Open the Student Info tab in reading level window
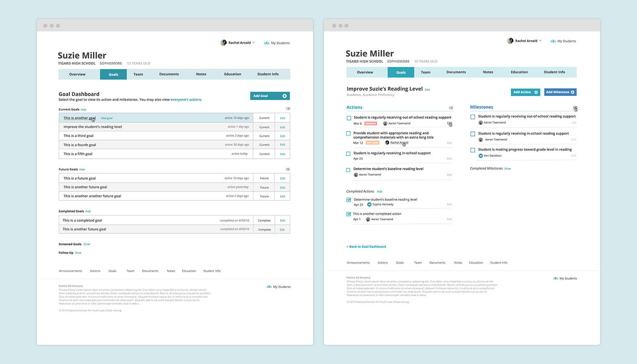Image resolution: width=637 pixels, height=364 pixels. 554,72
